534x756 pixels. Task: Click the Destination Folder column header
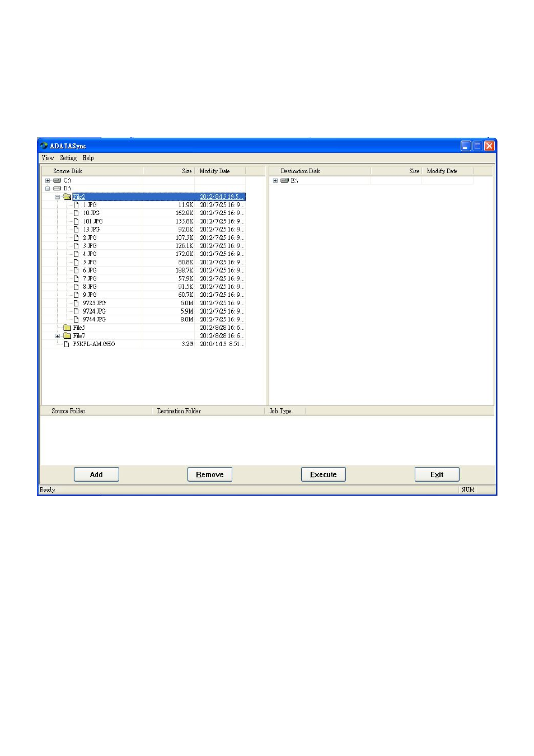(x=208, y=411)
